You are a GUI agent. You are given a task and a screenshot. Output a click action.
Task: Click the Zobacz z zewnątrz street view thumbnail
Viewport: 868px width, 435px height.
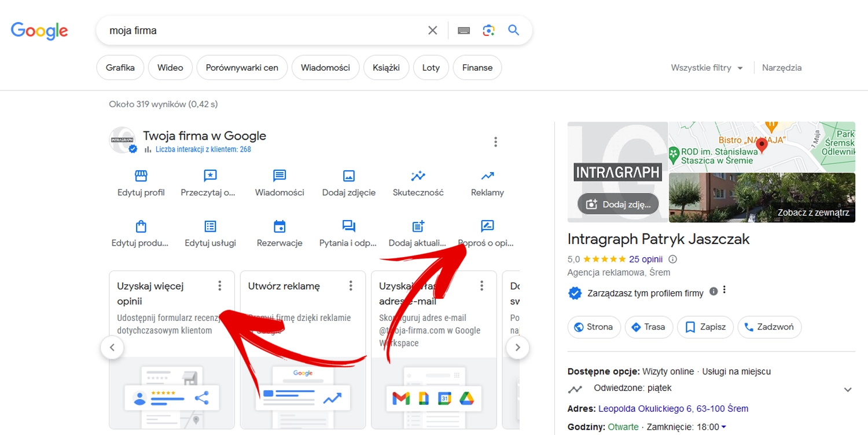[x=762, y=198]
